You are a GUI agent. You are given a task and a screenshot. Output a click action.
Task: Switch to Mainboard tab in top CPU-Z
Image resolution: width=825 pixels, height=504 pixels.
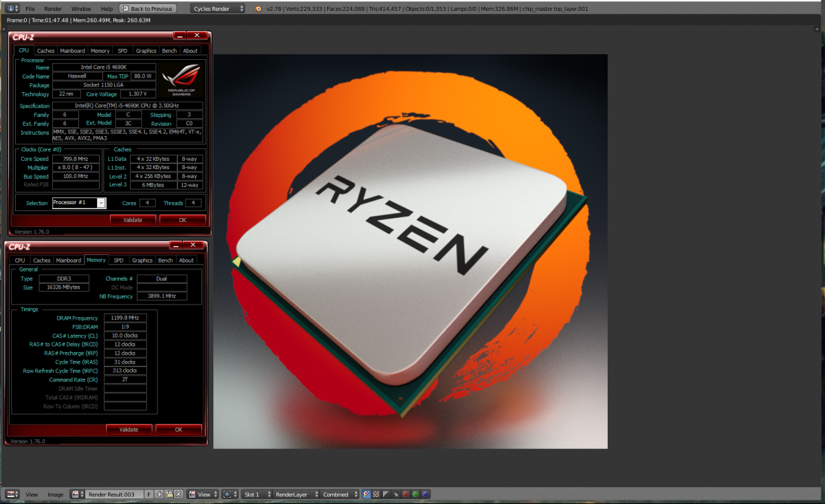pyautogui.click(x=72, y=50)
